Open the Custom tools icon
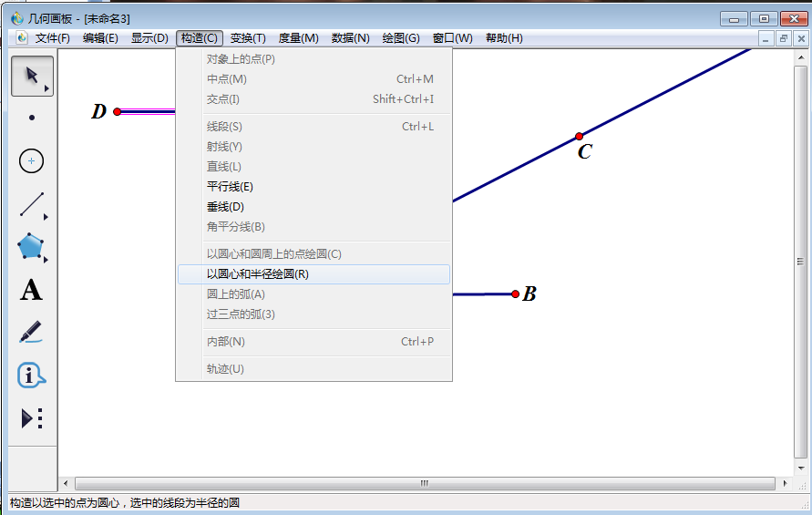Image resolution: width=812 pixels, height=515 pixels. (31, 418)
